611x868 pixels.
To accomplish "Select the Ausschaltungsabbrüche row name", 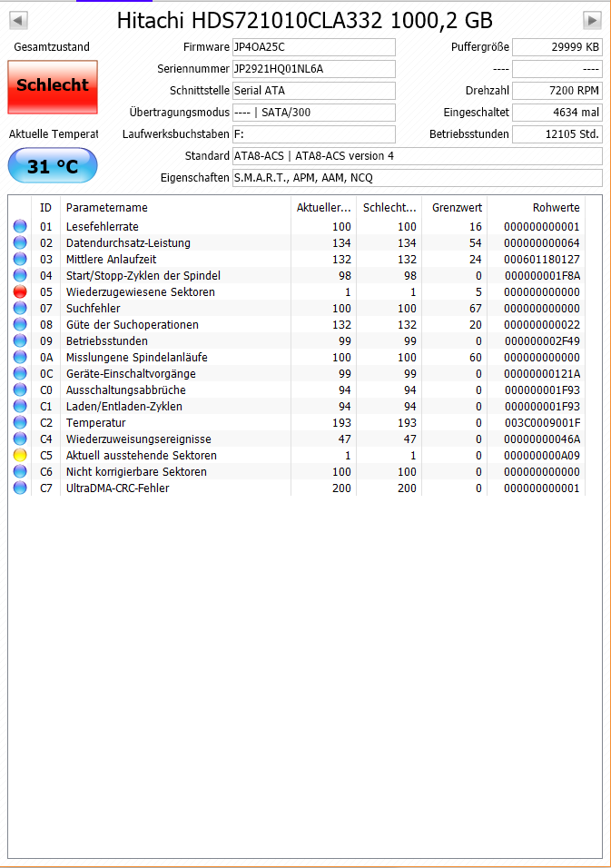I will click(x=125, y=390).
